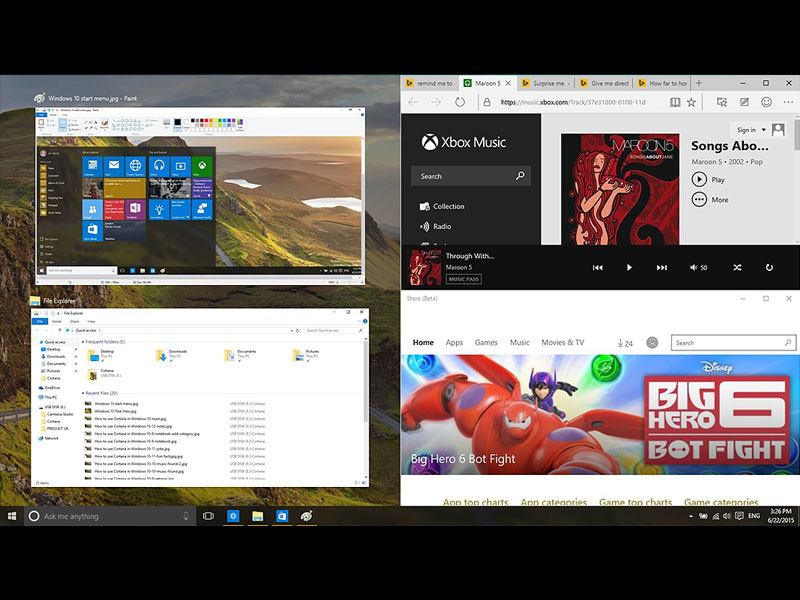This screenshot has width=800, height=600.
Task: Open Collection in Xbox Music
Action: point(442,206)
